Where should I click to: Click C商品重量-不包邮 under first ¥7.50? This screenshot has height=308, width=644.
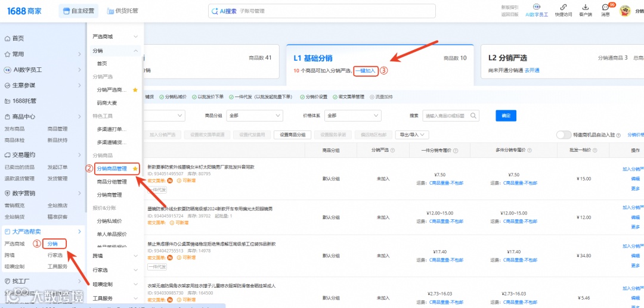[x=447, y=183]
